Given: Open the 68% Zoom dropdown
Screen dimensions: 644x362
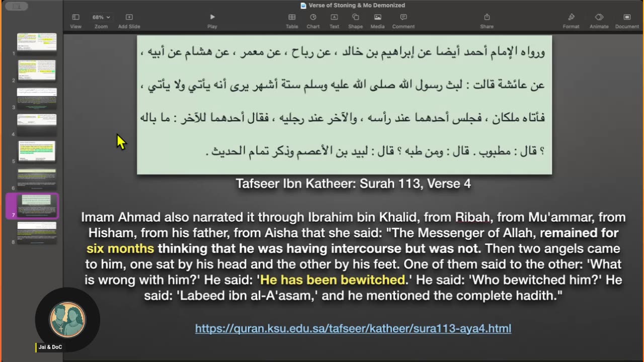Looking at the screenshot, I should pos(101,21).
